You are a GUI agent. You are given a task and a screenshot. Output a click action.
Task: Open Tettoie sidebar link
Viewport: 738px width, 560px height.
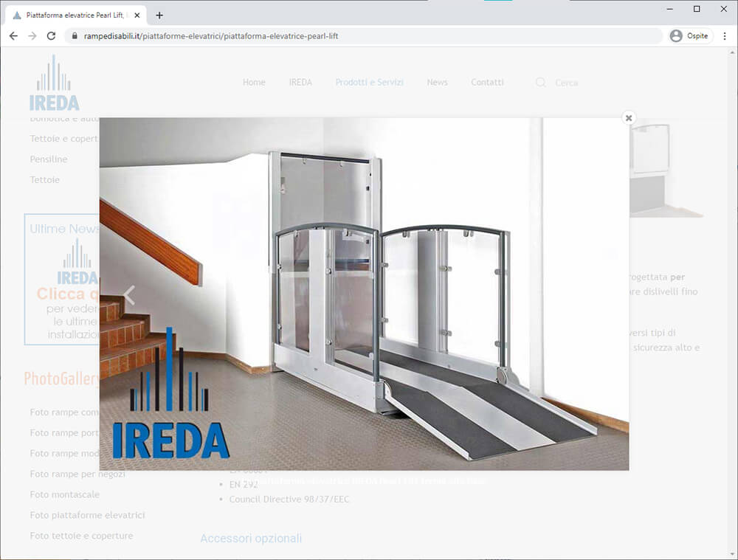(x=45, y=180)
